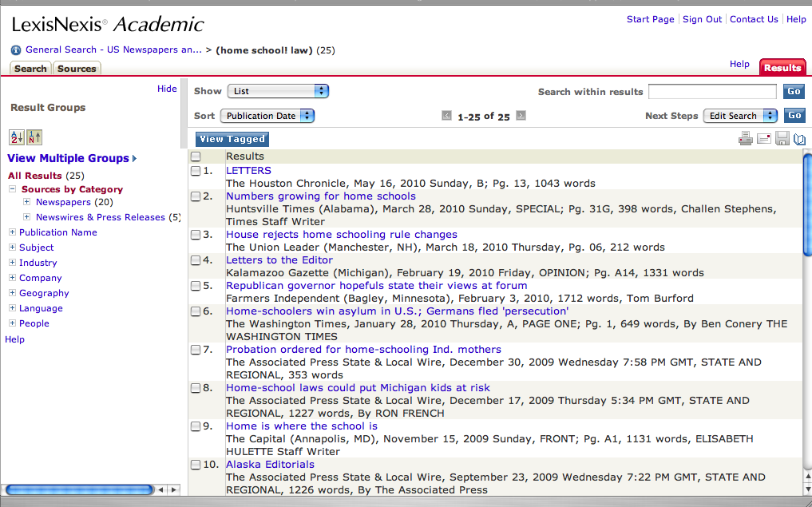This screenshot has width=812, height=507.
Task: Expand the People group
Action: tap(13, 323)
